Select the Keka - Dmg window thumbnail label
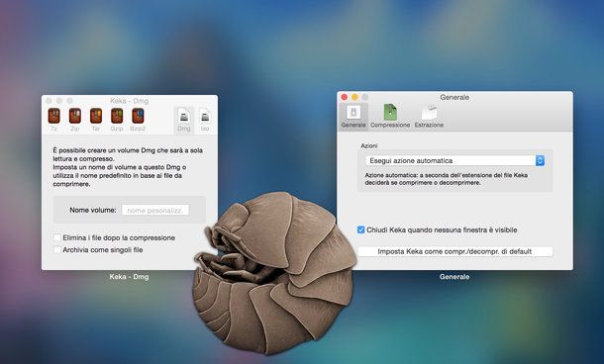The width and height of the screenshot is (604, 364). click(x=129, y=276)
